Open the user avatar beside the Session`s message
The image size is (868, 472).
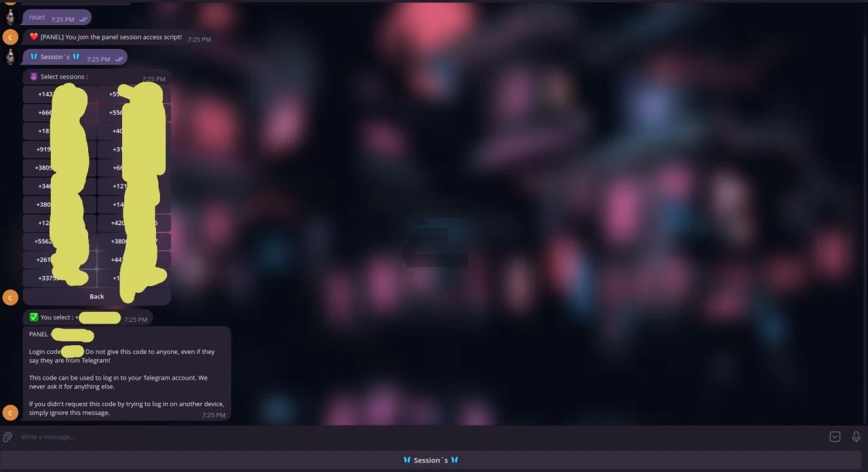click(10, 57)
